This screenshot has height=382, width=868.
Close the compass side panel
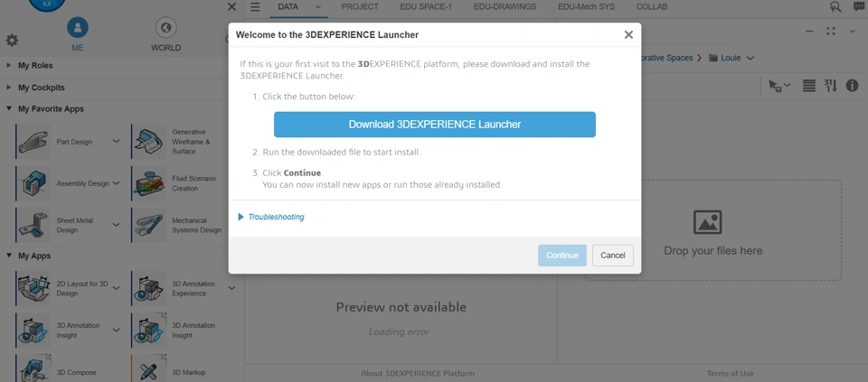pyautogui.click(x=232, y=7)
